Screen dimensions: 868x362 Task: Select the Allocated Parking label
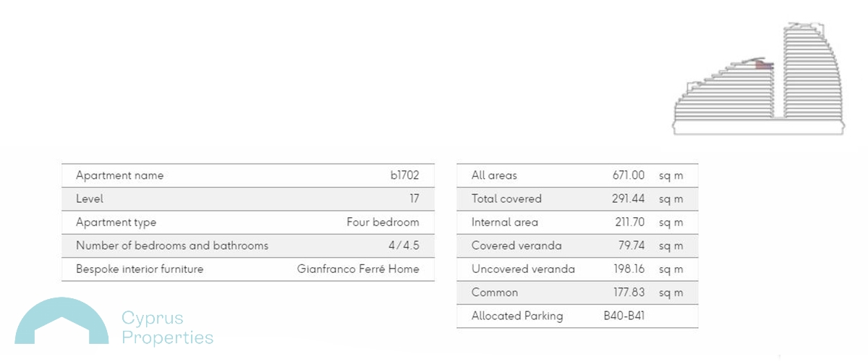click(x=517, y=316)
